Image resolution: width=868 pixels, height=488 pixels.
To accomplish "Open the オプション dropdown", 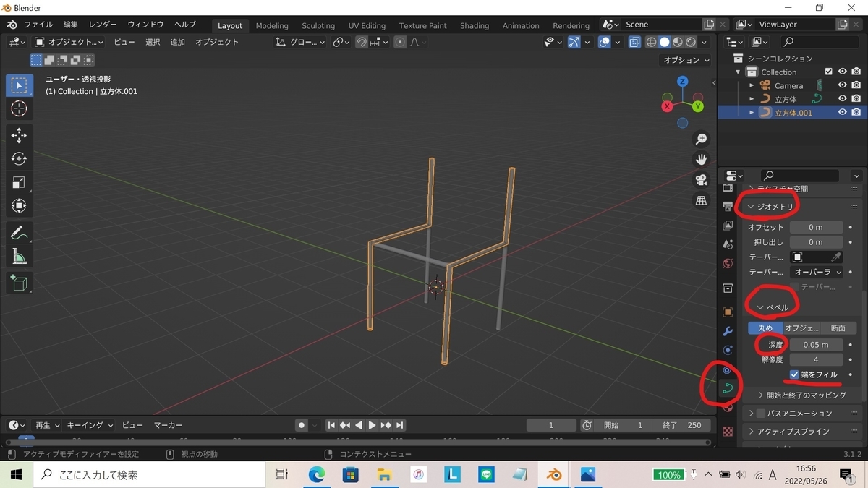I will tap(687, 60).
